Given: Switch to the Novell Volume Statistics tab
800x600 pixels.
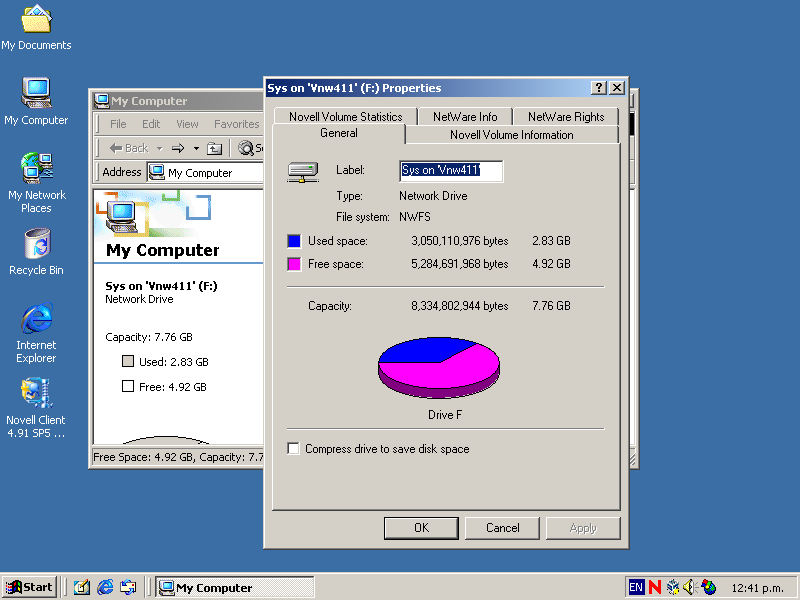Looking at the screenshot, I should click(x=346, y=116).
